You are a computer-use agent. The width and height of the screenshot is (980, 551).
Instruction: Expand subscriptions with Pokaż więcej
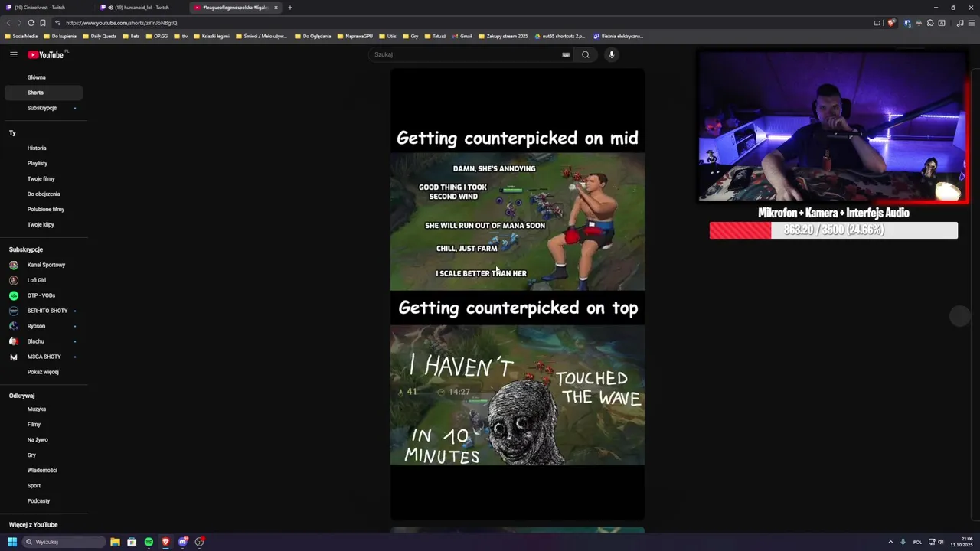(43, 372)
